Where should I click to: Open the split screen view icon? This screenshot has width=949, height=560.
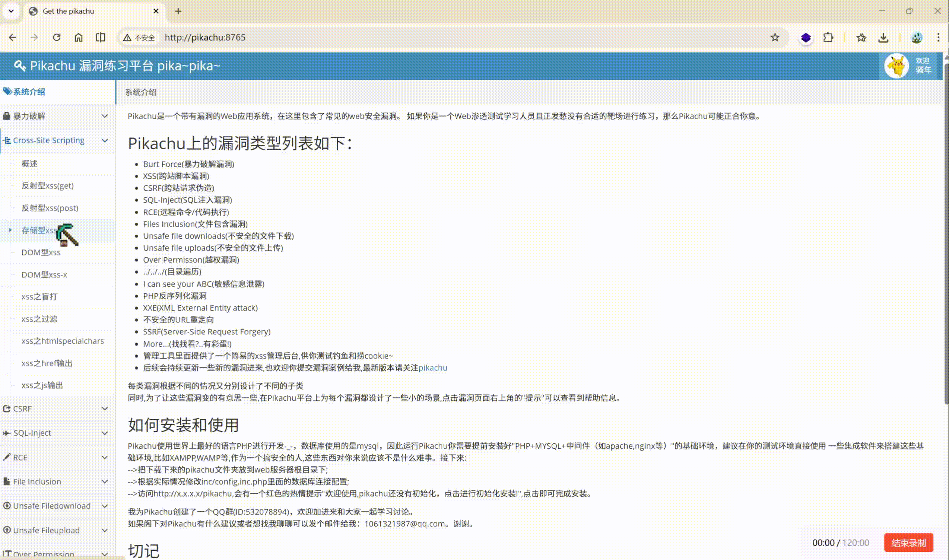[101, 37]
